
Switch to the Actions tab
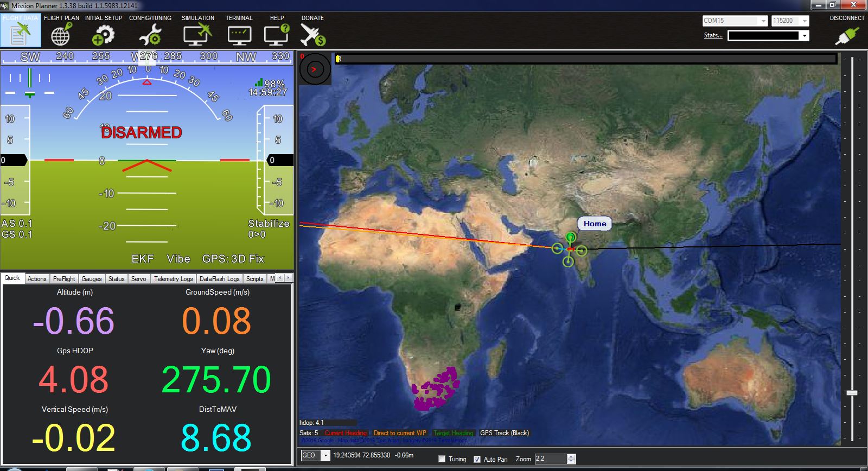(37, 279)
